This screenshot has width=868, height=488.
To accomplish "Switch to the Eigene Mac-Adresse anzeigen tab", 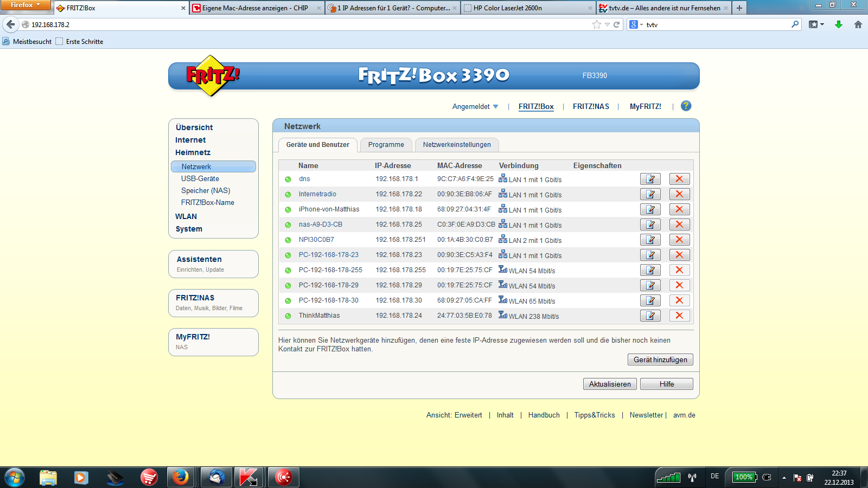I will (x=257, y=8).
